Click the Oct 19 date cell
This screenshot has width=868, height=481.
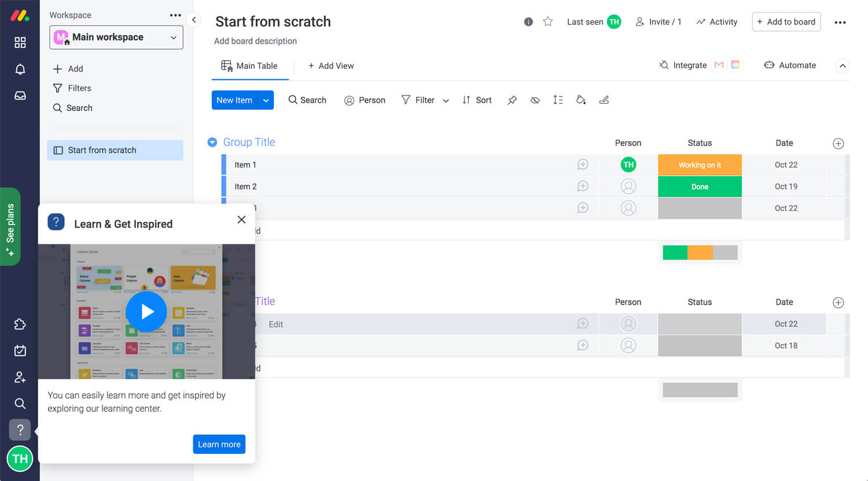pos(786,187)
